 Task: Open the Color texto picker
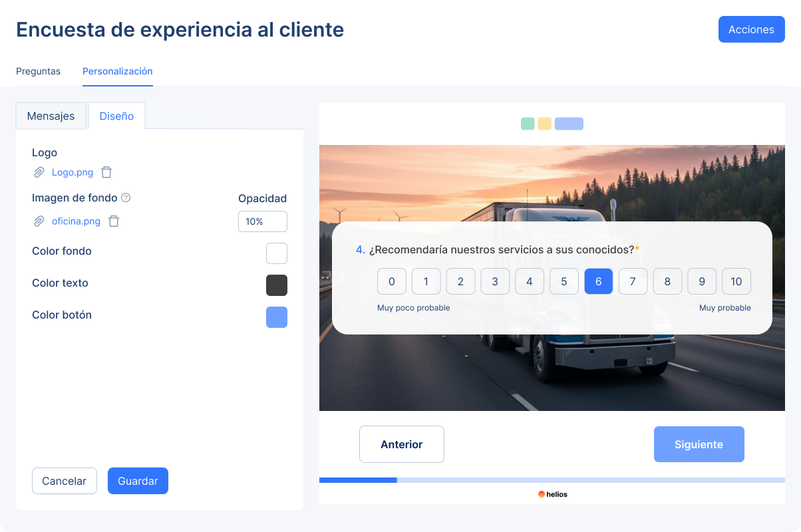[276, 285]
